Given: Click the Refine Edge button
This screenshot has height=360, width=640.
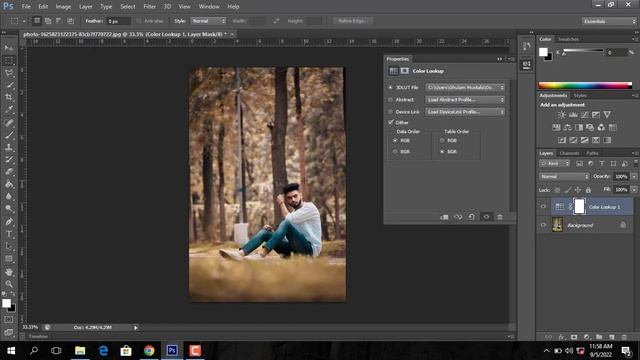Looking at the screenshot, I should 353,21.
